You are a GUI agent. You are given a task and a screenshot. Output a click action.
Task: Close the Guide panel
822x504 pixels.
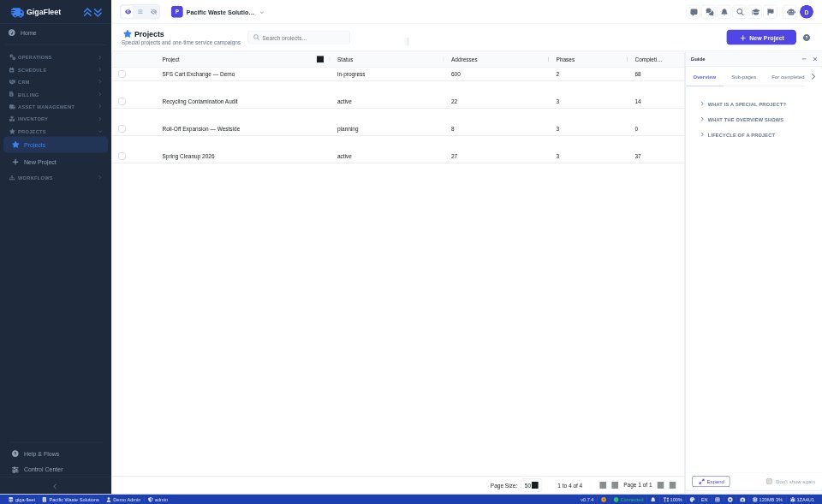click(x=814, y=59)
